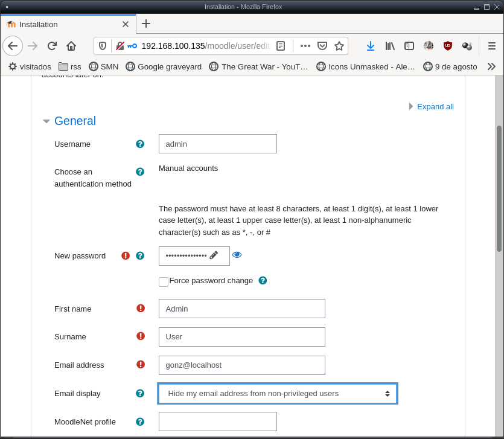Open the downloads panel arrow

click(371, 46)
